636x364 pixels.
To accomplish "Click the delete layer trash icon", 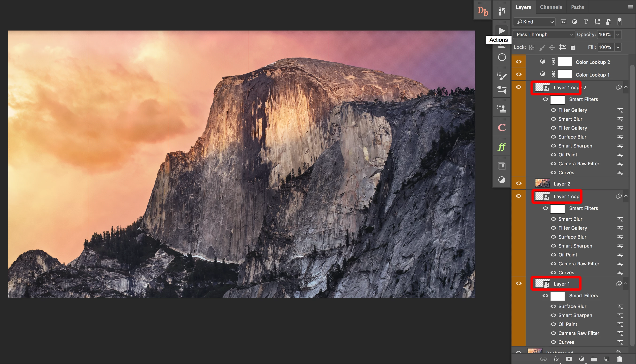I will point(619,359).
